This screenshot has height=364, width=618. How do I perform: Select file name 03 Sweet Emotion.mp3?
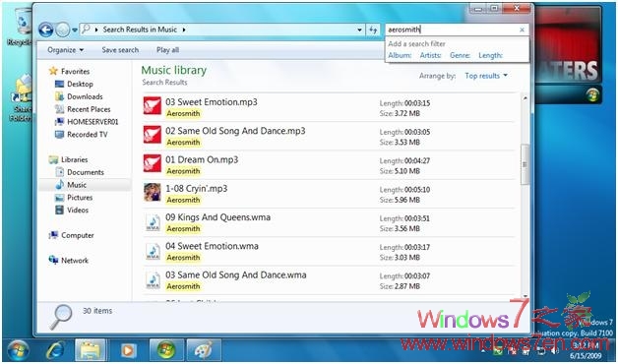[212, 102]
